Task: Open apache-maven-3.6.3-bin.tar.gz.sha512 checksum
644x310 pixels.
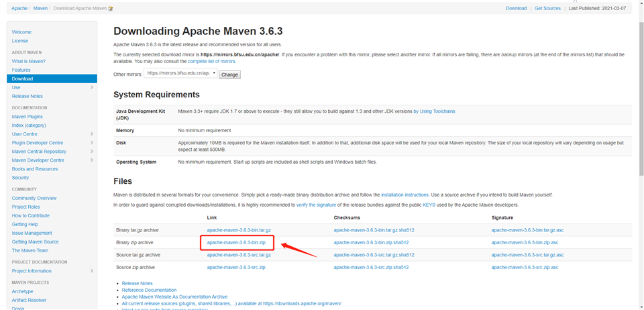Action: pos(374,230)
